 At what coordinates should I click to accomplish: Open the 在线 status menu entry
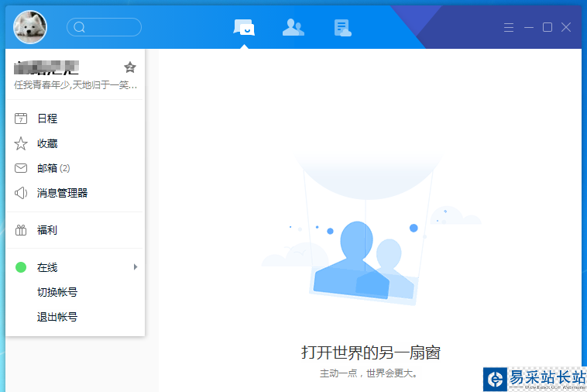(75, 267)
